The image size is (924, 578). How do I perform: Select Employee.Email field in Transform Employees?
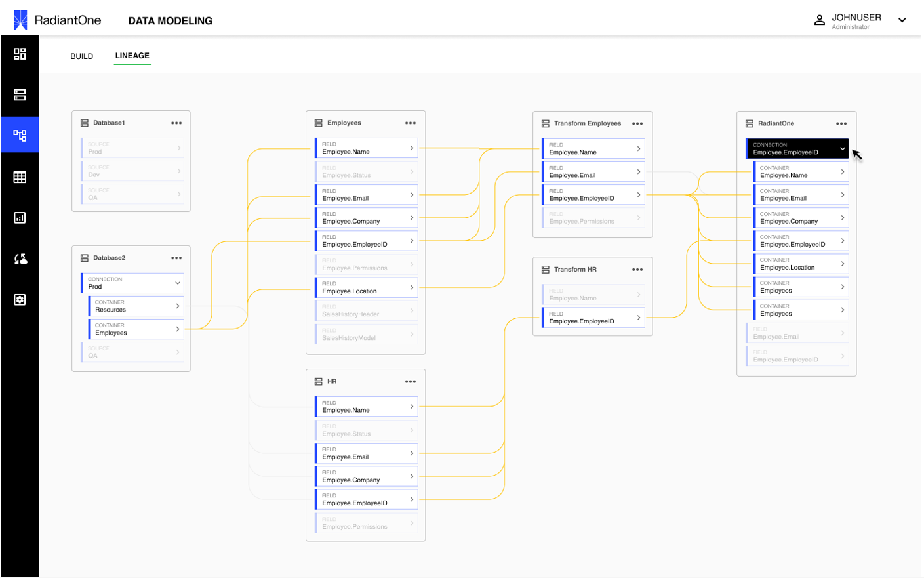[x=593, y=172]
